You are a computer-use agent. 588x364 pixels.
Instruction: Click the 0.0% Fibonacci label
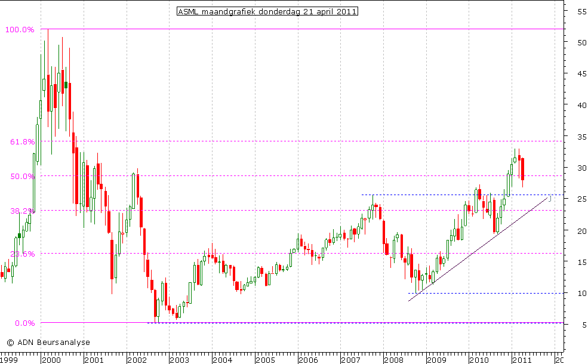click(24, 323)
